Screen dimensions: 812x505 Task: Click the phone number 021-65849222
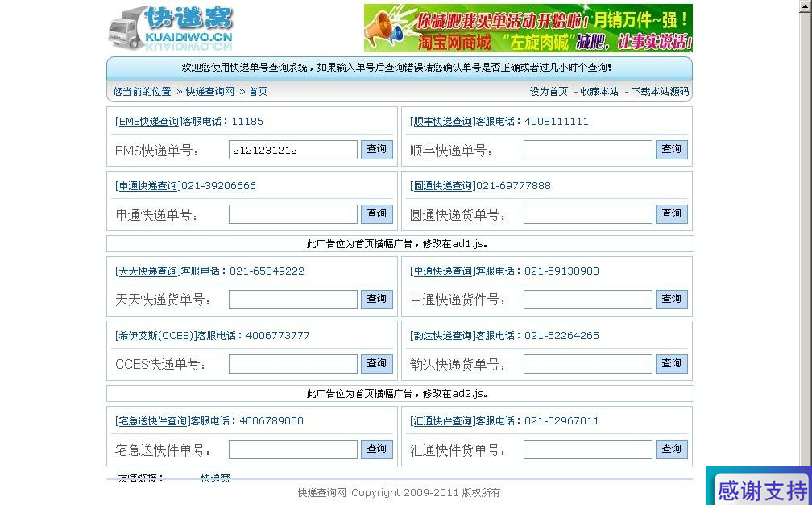(267, 271)
